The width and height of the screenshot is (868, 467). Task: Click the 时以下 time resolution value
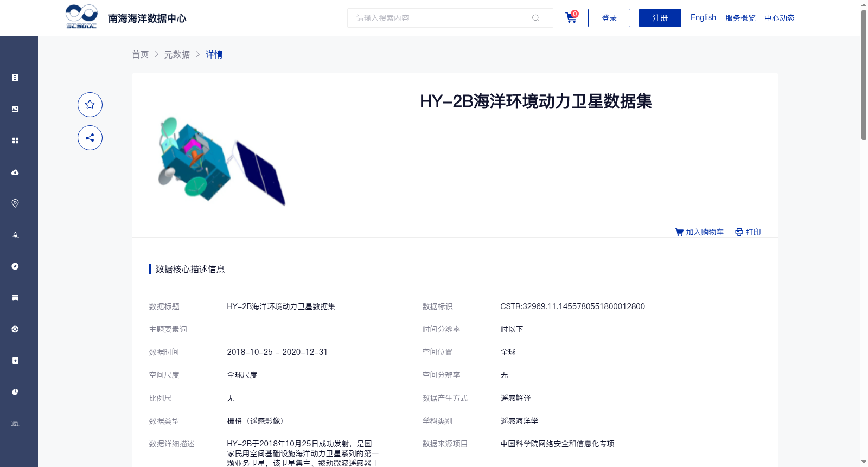tap(512, 329)
